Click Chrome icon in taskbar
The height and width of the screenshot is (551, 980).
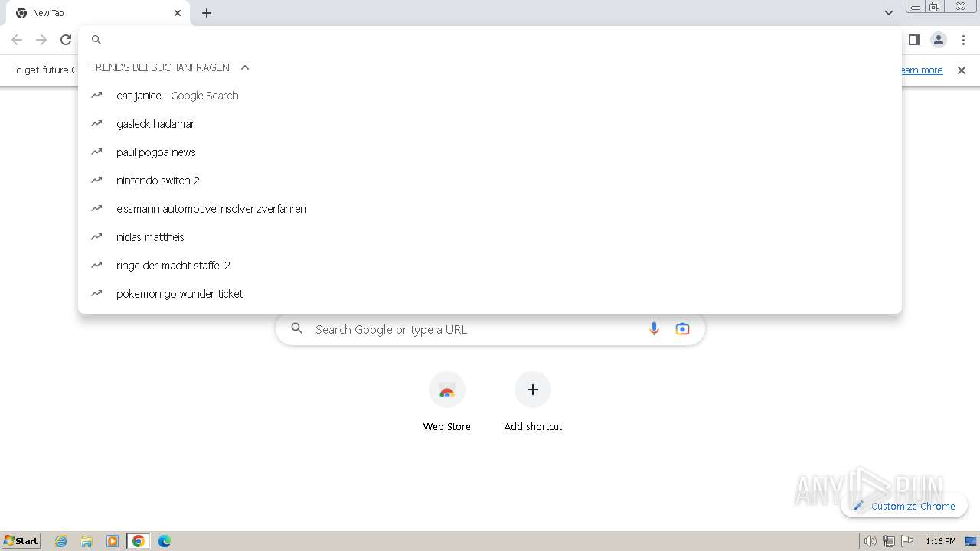pos(139,541)
